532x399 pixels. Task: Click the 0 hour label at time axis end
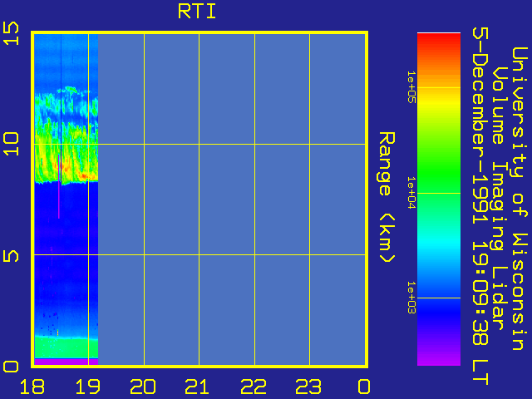[x=364, y=387]
